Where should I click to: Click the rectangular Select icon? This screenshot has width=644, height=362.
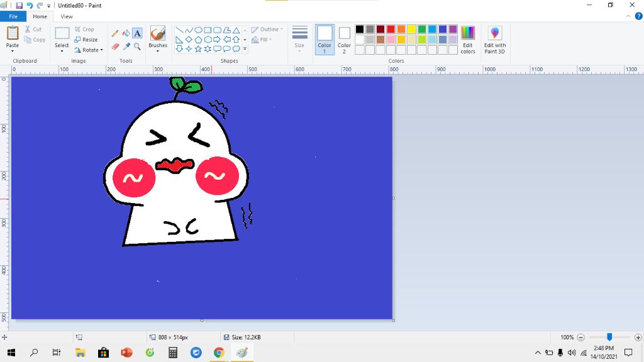[x=62, y=33]
